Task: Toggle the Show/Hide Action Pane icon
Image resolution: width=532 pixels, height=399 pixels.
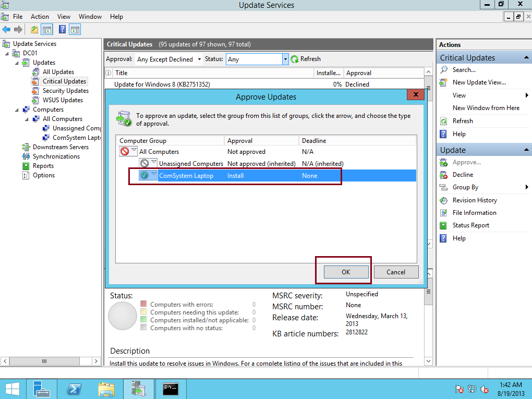Action: click(75, 30)
